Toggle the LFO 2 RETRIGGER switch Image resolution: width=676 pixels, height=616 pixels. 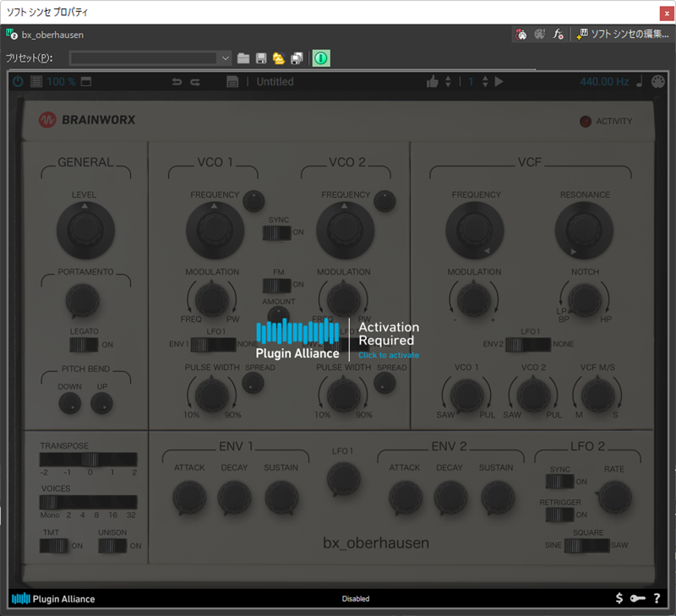click(559, 515)
